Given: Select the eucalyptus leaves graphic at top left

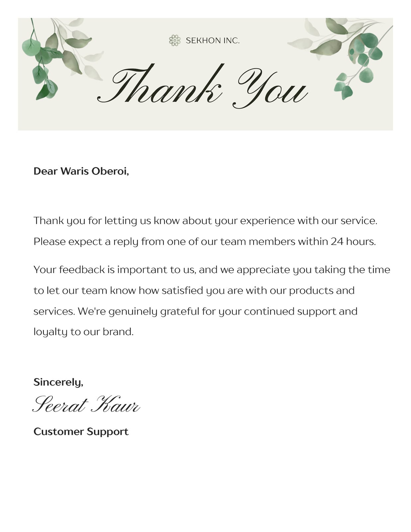Looking at the screenshot, I should [x=62, y=59].
